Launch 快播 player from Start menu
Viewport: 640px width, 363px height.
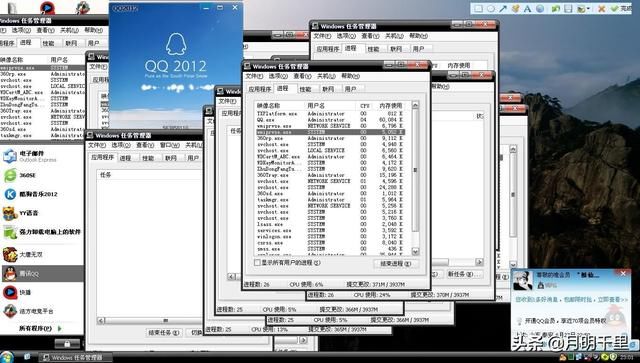click(x=42, y=292)
